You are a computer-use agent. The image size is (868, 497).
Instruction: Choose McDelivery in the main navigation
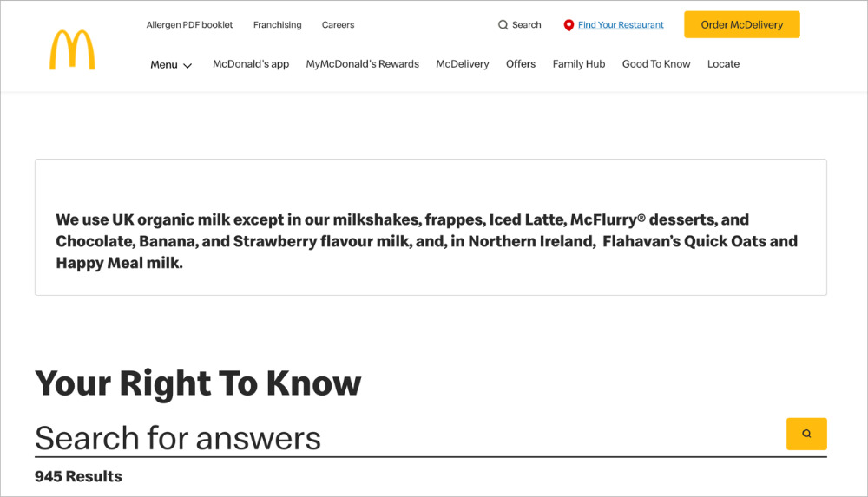click(463, 64)
